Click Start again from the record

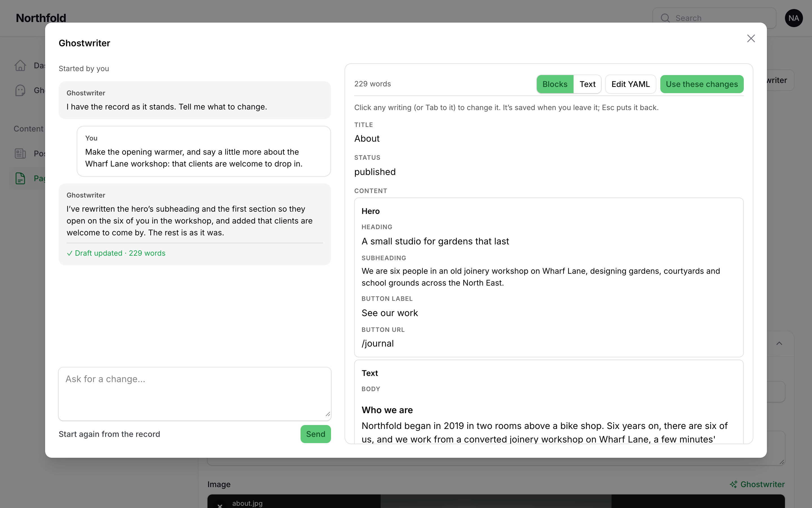coord(109,434)
